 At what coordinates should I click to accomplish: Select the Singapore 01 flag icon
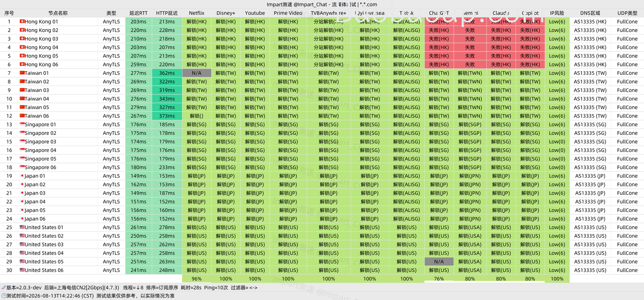coord(22,124)
